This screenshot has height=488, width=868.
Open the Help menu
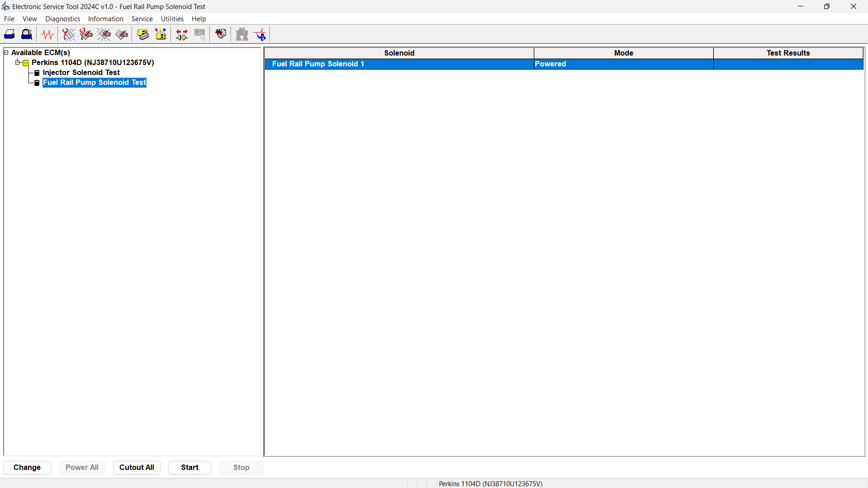[199, 19]
